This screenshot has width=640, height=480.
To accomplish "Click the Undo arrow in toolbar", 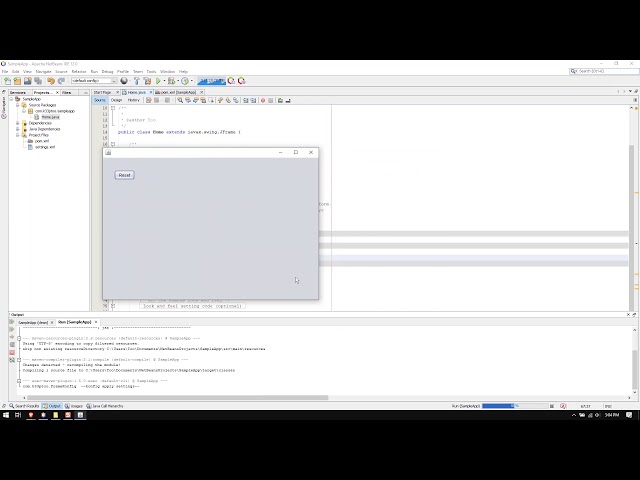I will [51, 81].
